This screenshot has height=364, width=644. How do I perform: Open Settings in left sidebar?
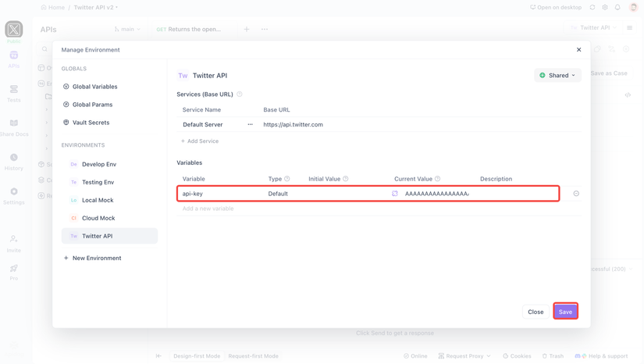pos(13,195)
